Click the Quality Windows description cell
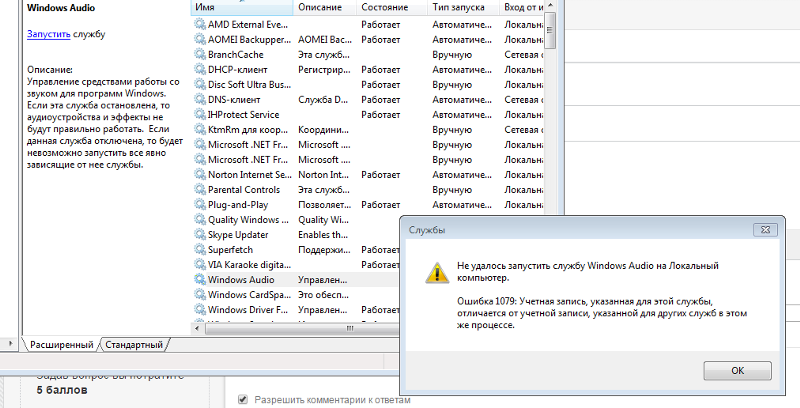The width and height of the screenshot is (800, 408). coord(323,220)
